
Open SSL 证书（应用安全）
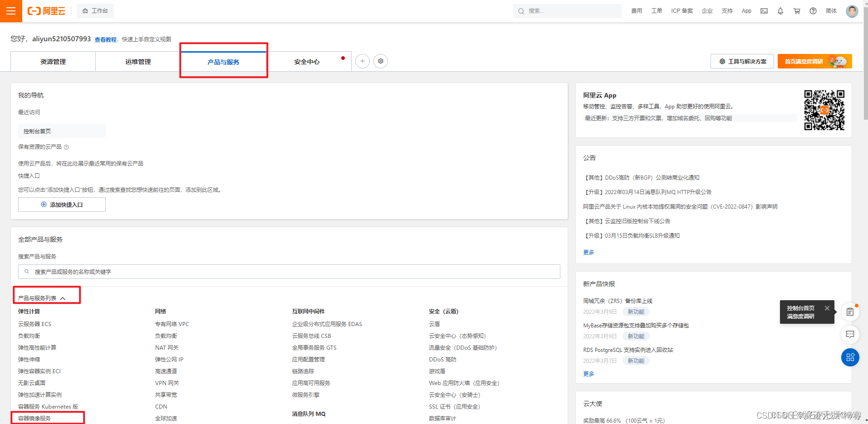click(x=455, y=407)
